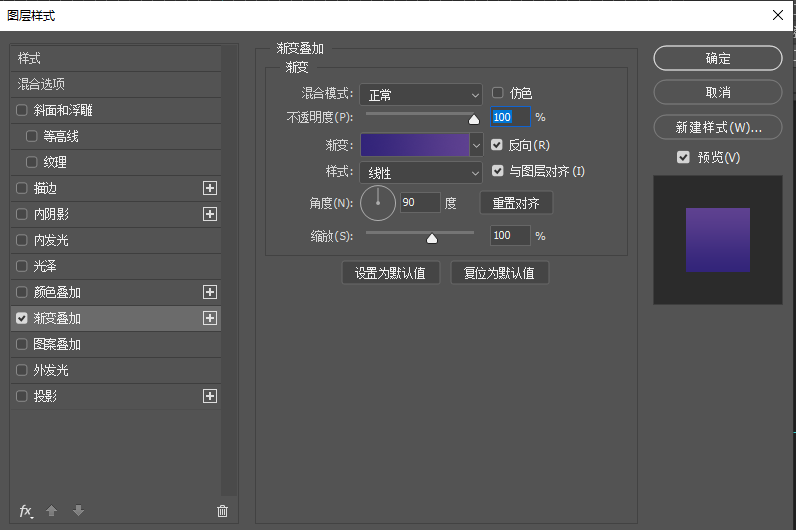Click the 角度 input field showing 90
This screenshot has width=796, height=530.
(420, 203)
